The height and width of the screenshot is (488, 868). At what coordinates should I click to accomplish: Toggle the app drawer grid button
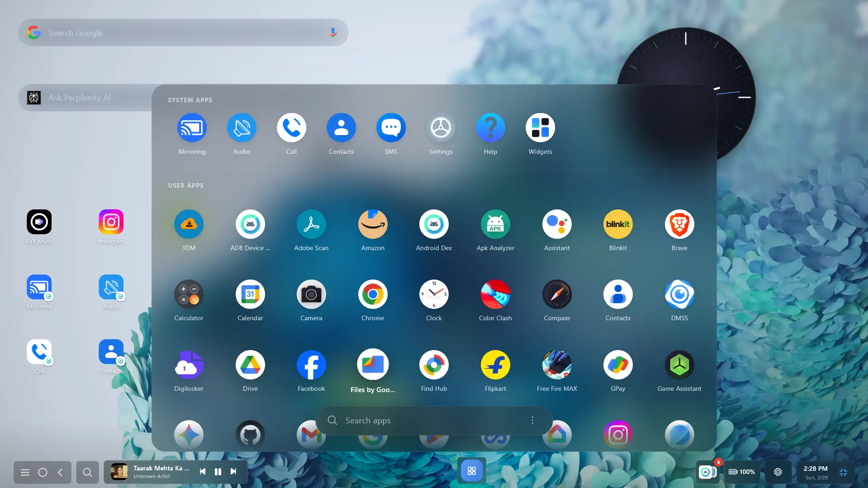(472, 471)
